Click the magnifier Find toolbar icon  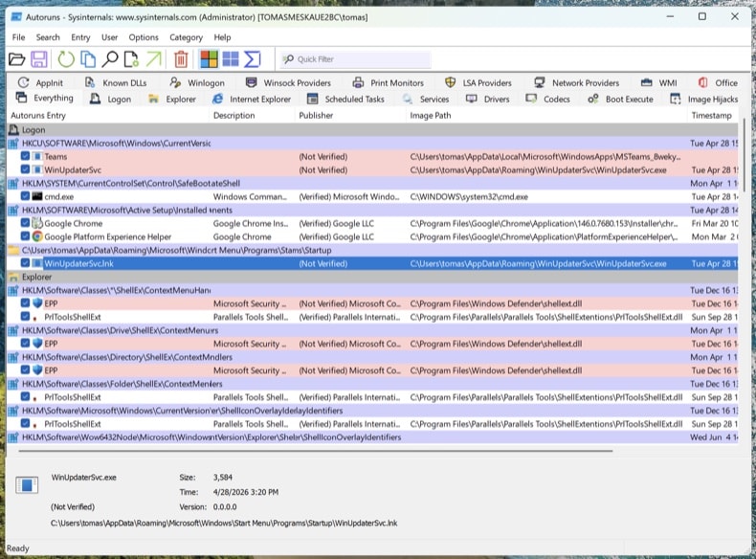[110, 59]
